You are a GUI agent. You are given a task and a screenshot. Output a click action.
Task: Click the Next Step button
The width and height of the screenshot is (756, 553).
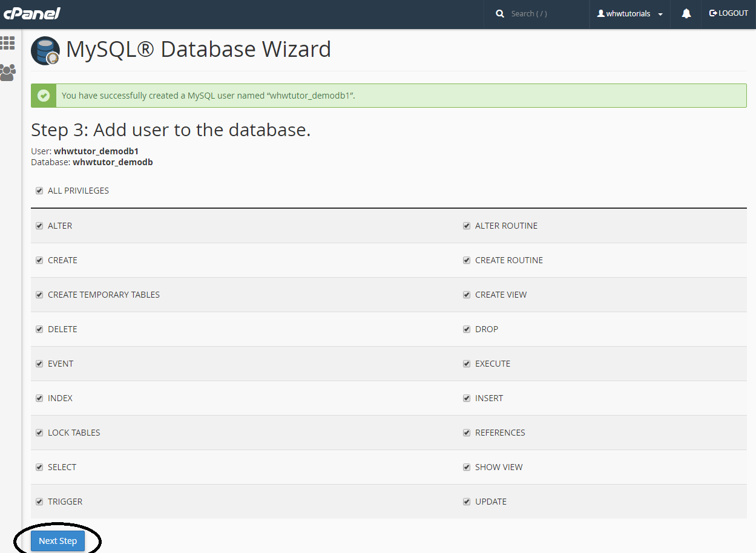(58, 541)
